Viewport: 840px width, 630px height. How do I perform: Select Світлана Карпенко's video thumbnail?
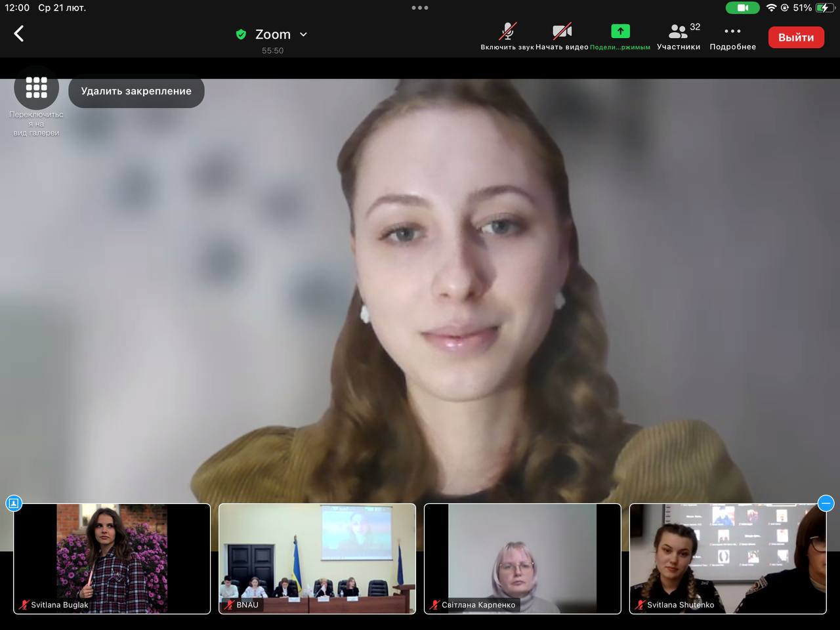click(x=522, y=558)
